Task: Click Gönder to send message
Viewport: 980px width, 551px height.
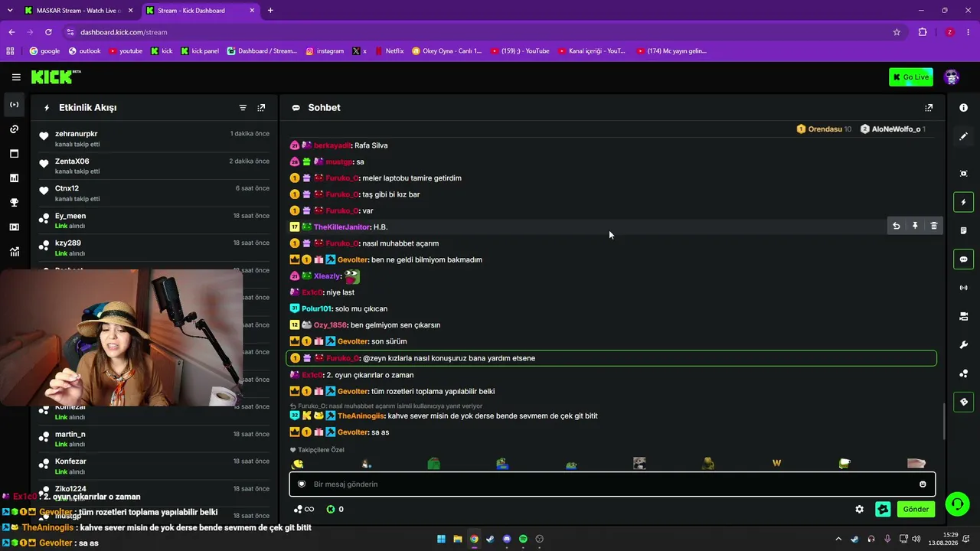Action: click(x=916, y=509)
